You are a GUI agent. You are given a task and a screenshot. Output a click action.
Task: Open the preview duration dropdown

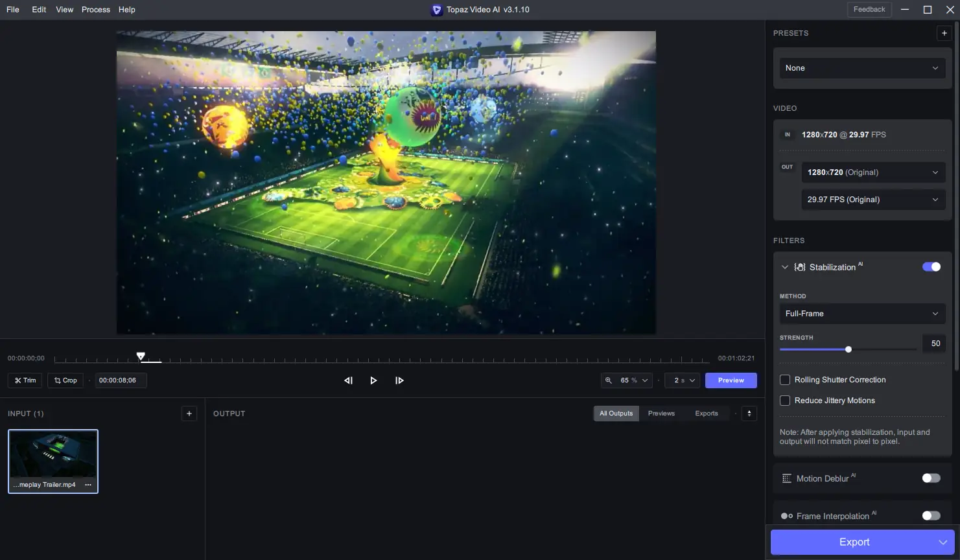[682, 380]
